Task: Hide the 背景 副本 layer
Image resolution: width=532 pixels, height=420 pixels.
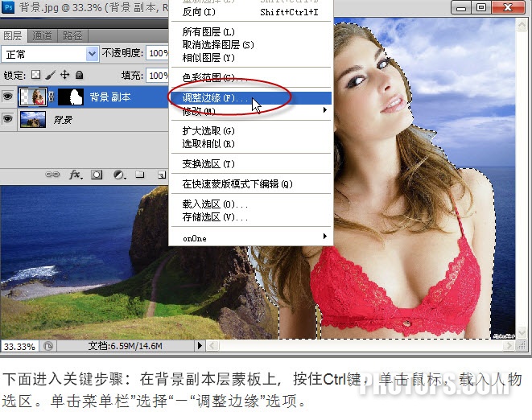Action: coord(8,97)
